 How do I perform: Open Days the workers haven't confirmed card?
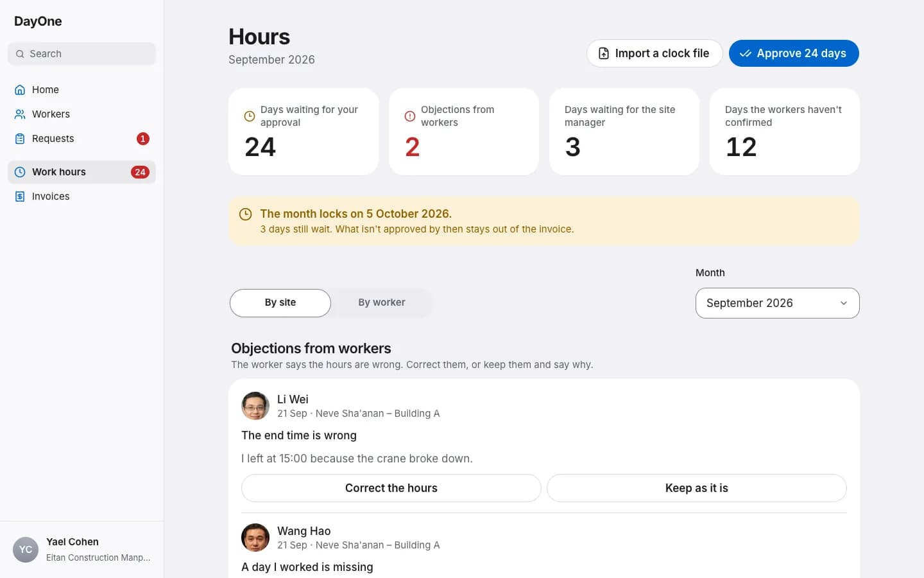coord(785,132)
